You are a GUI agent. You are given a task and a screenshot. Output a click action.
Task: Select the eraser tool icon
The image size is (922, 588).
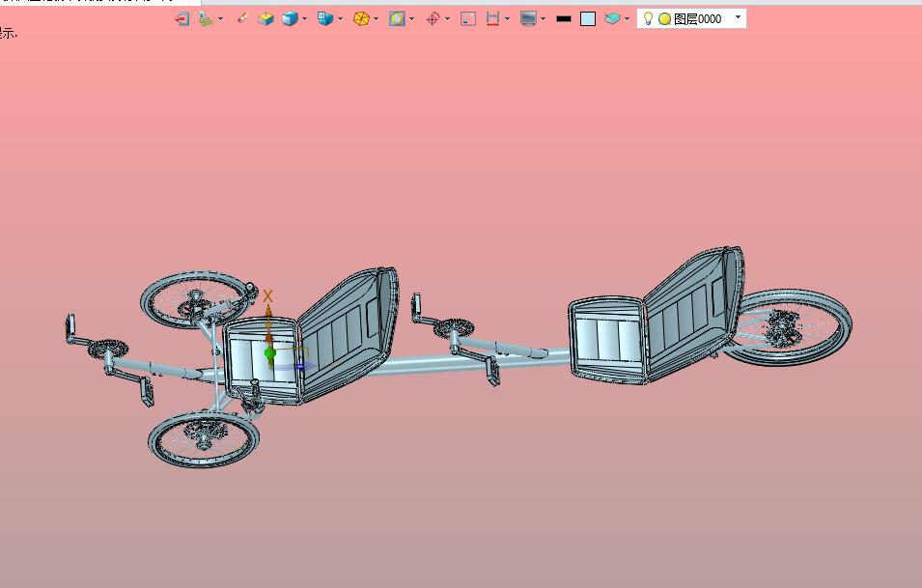pos(242,18)
